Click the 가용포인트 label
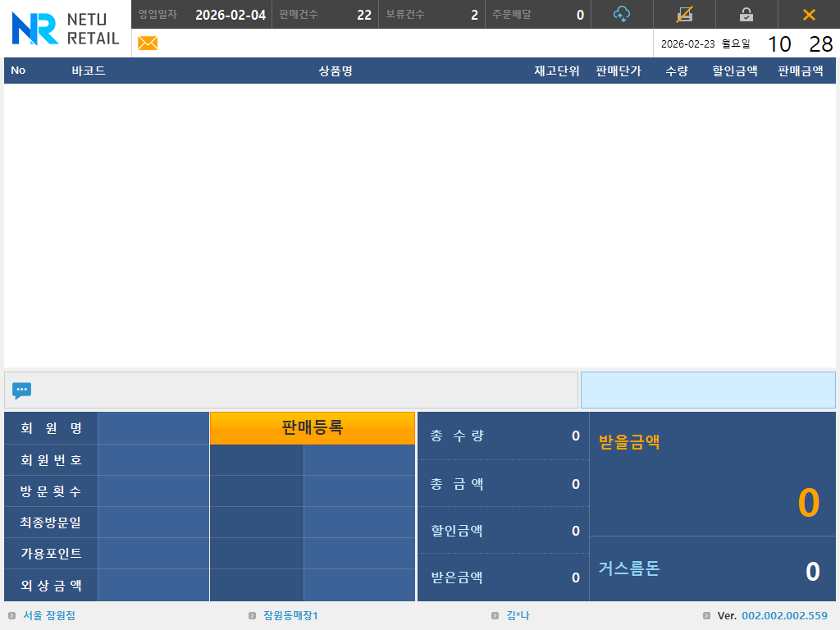Viewport: 840px width, 630px height. point(51,553)
